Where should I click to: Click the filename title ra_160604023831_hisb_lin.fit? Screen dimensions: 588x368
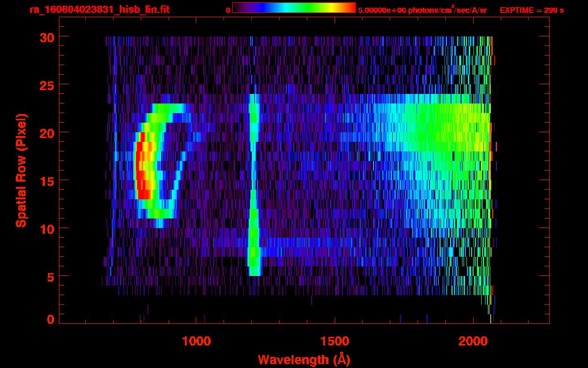tap(99, 10)
